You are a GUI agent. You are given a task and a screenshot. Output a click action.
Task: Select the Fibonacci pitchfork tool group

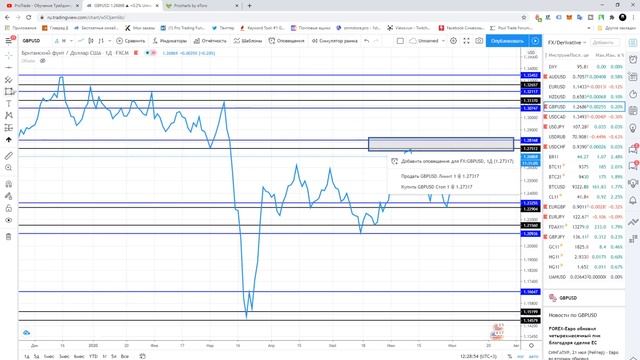pos(9,80)
